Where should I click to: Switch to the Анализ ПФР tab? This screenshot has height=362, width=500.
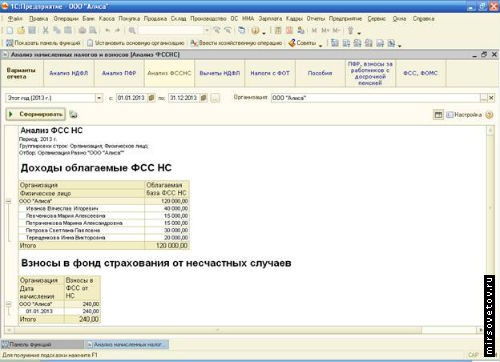(x=119, y=73)
